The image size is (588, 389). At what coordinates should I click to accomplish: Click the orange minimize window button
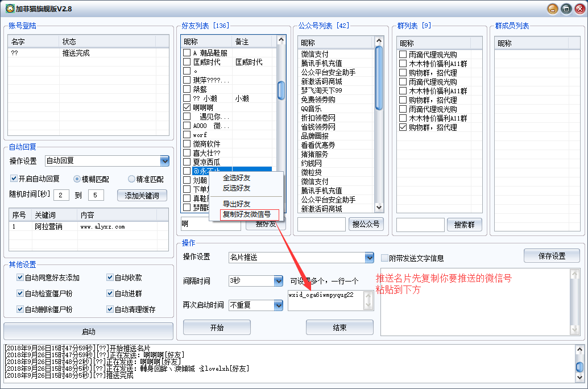[x=552, y=9]
